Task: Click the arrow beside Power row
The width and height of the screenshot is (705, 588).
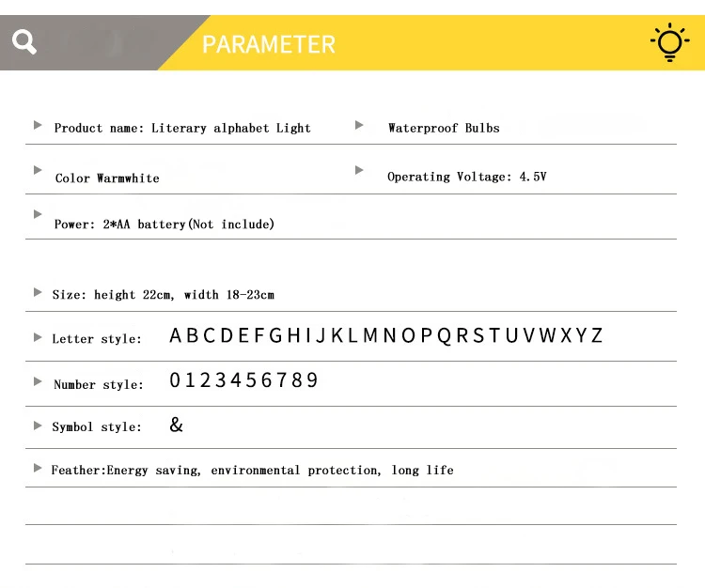Action: pos(38,214)
